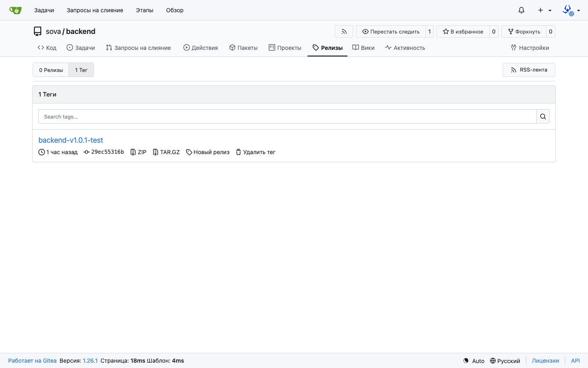Image resolution: width=588 pixels, height=368 pixels.
Task: Click the RSS-лента button
Action: (529, 70)
